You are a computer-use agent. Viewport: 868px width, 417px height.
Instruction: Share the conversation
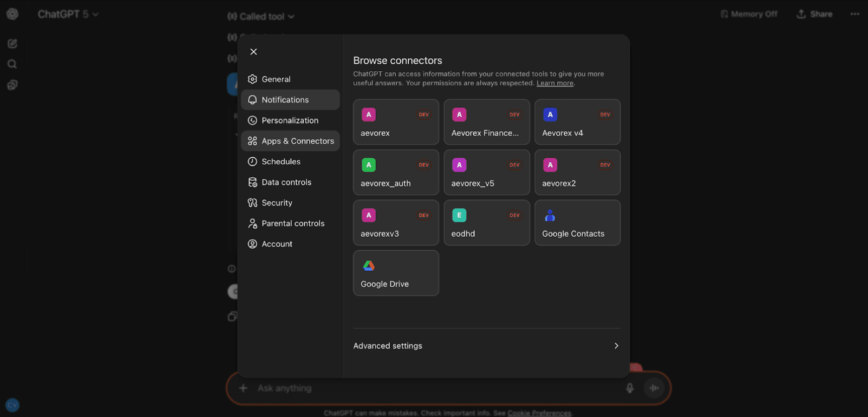tap(814, 14)
